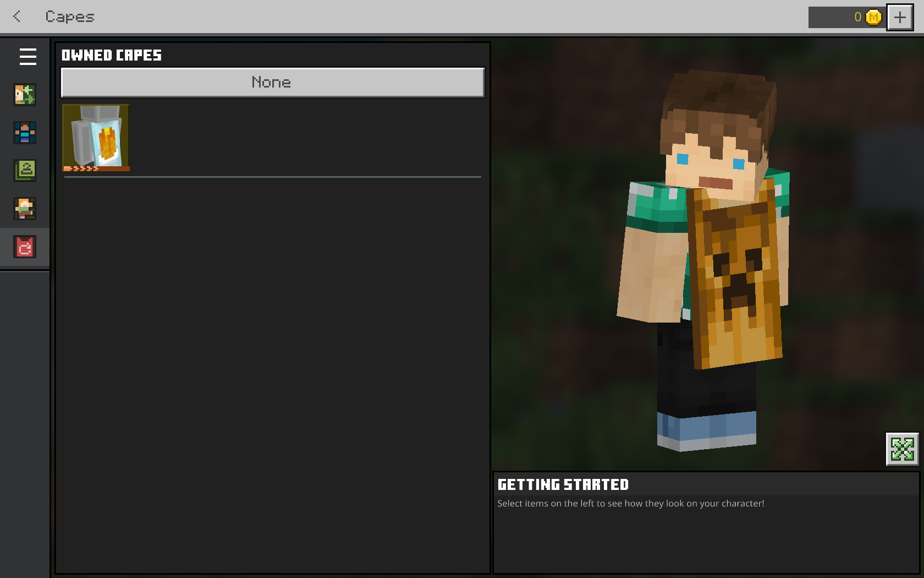Viewport: 924px width, 578px height.
Task: Click the Capes title in the top bar
Action: [70, 17]
